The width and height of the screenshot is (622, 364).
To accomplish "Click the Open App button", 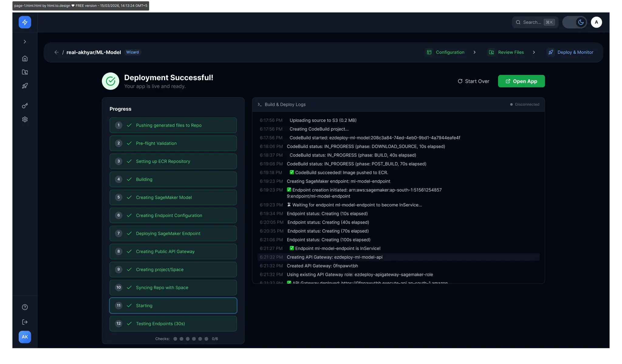I will coord(521,81).
